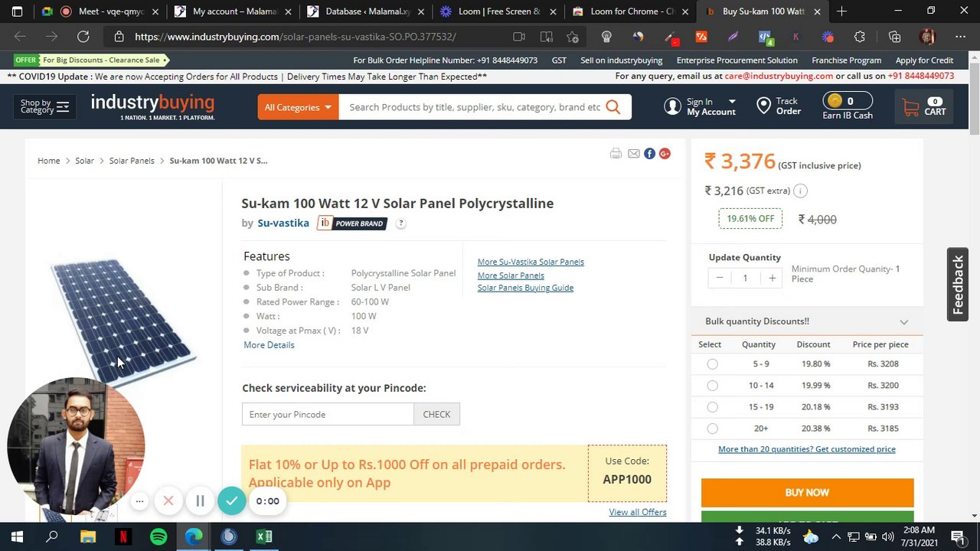Print this product page icon
The width and height of the screenshot is (980, 551).
616,154
